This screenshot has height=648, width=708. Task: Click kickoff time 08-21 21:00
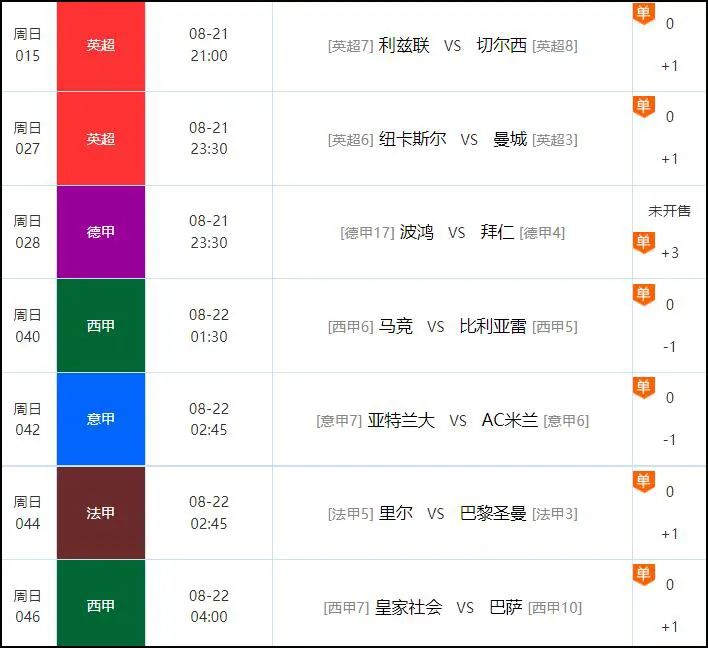pos(209,45)
